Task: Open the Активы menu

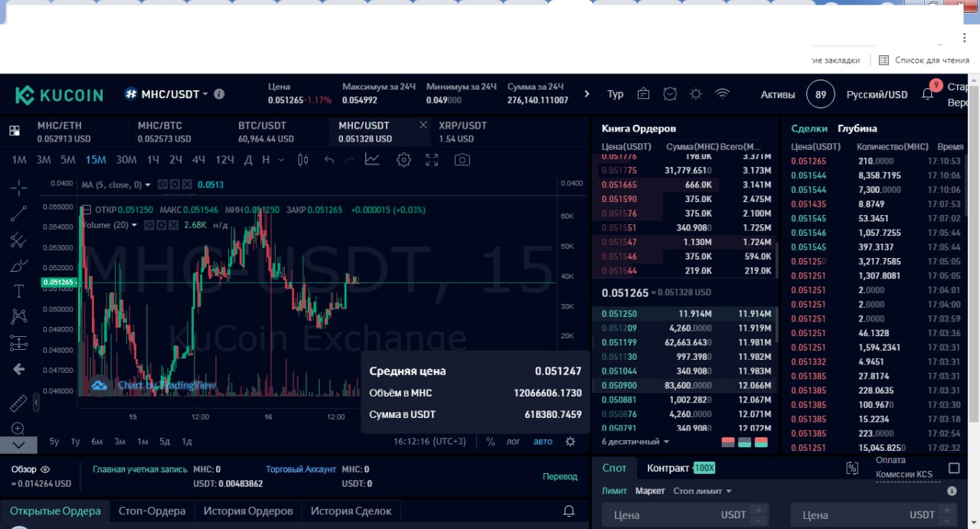Action: (x=778, y=94)
